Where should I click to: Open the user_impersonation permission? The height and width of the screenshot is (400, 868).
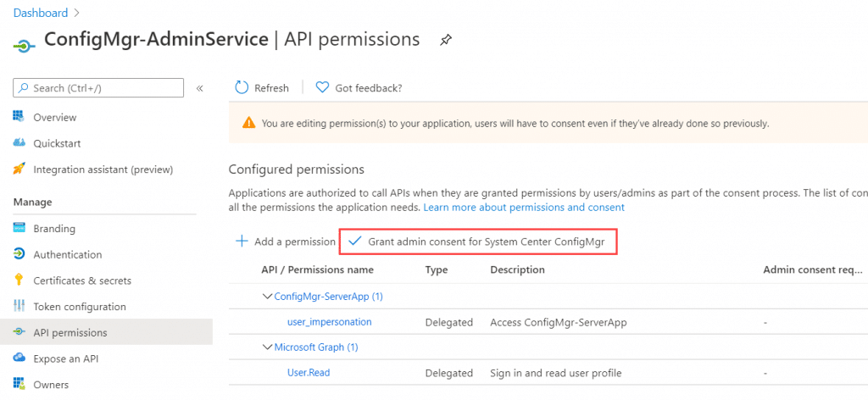pos(330,322)
